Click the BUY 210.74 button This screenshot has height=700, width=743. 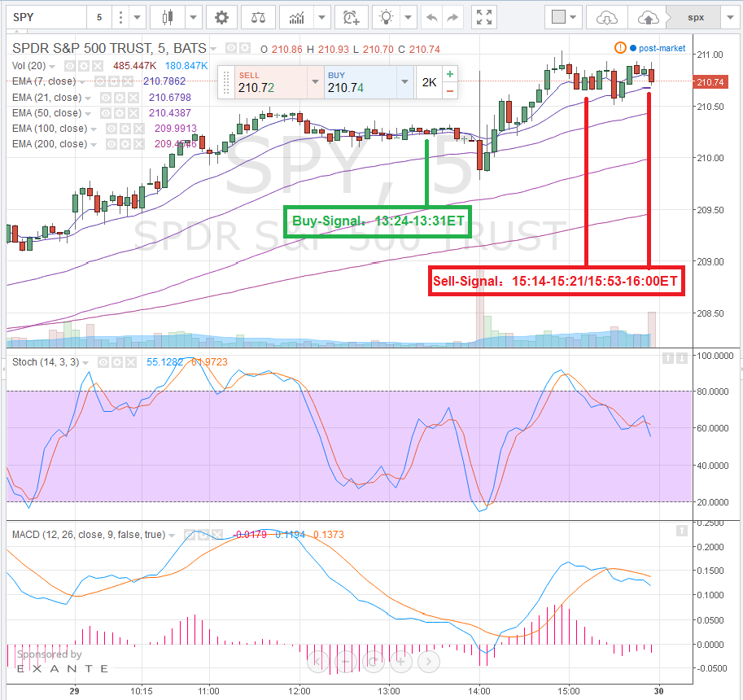[x=361, y=82]
